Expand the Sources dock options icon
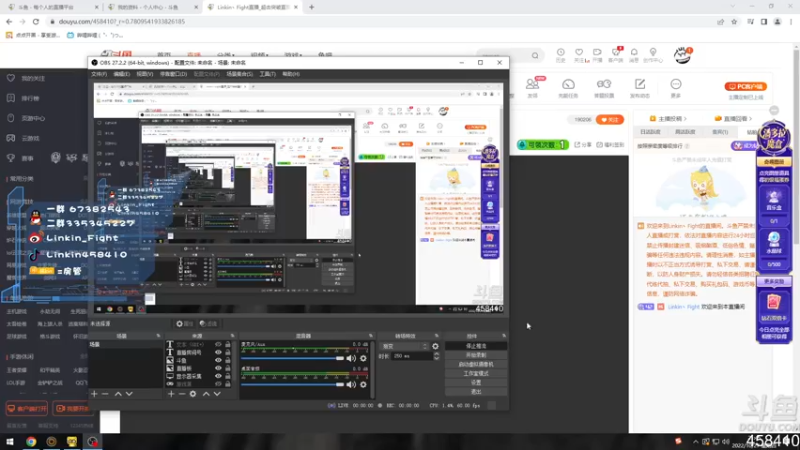 (232, 336)
